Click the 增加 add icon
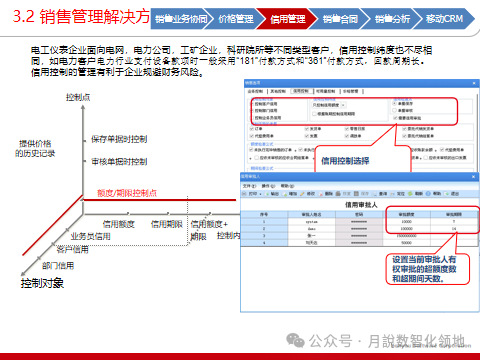 284,194
